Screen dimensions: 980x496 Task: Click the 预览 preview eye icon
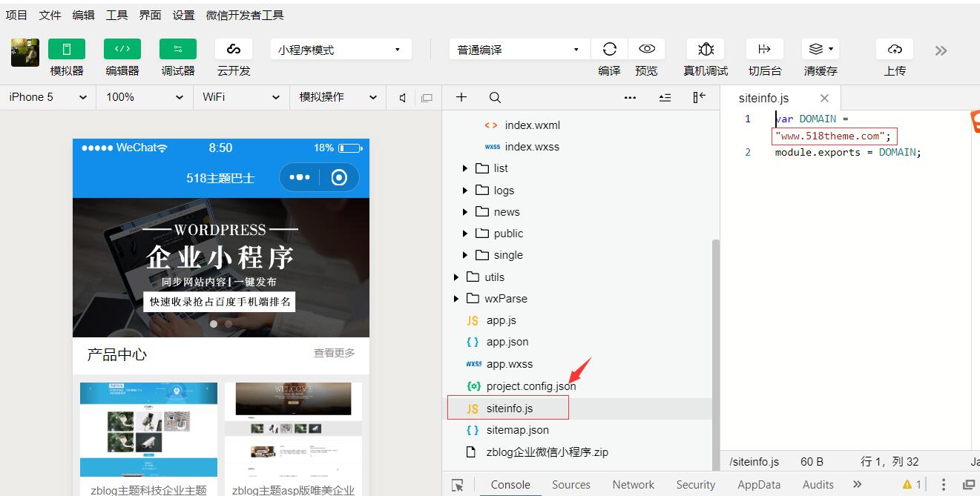pyautogui.click(x=647, y=49)
